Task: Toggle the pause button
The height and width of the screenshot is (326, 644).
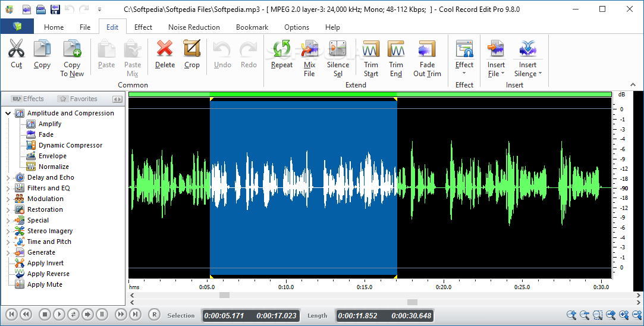Action: pyautogui.click(x=102, y=315)
